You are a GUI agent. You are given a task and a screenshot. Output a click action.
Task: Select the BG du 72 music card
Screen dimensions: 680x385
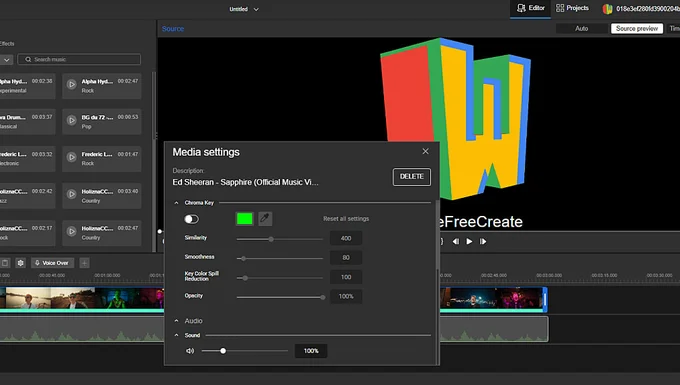(x=102, y=122)
